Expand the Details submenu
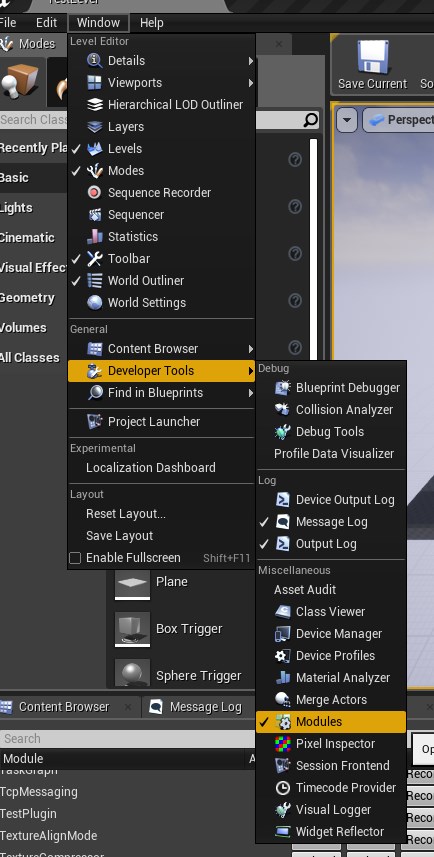Image resolution: width=434 pixels, height=857 pixels. tap(161, 61)
